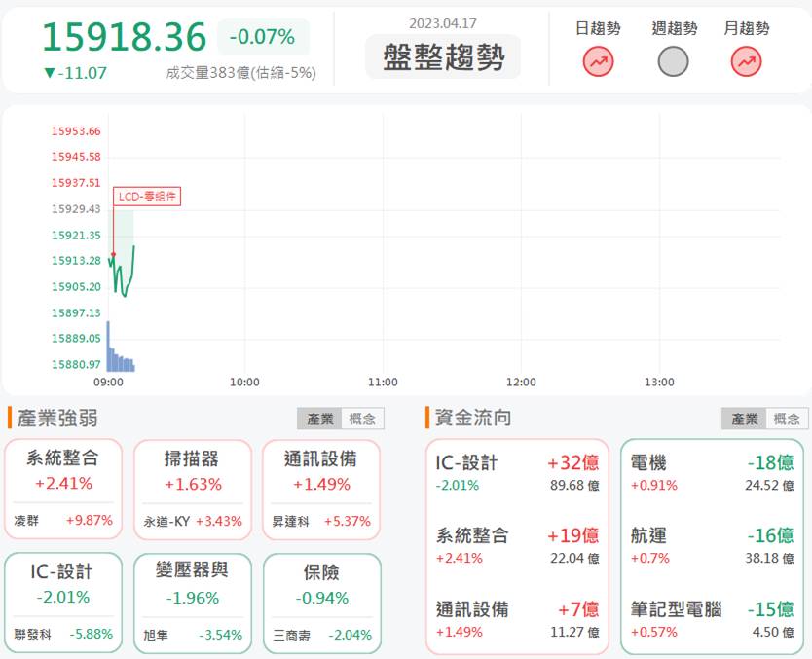
Task: Expand the 盤整趨勢 trend summary
Action: (444, 55)
